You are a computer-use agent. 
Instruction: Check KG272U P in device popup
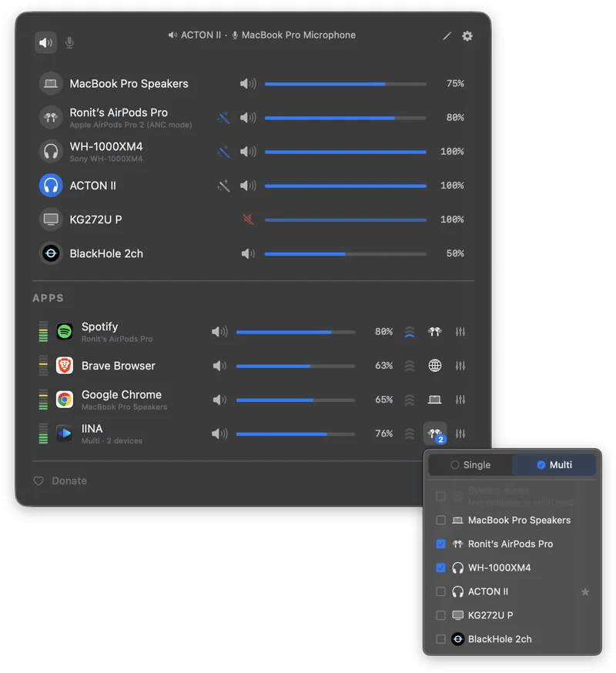(441, 615)
